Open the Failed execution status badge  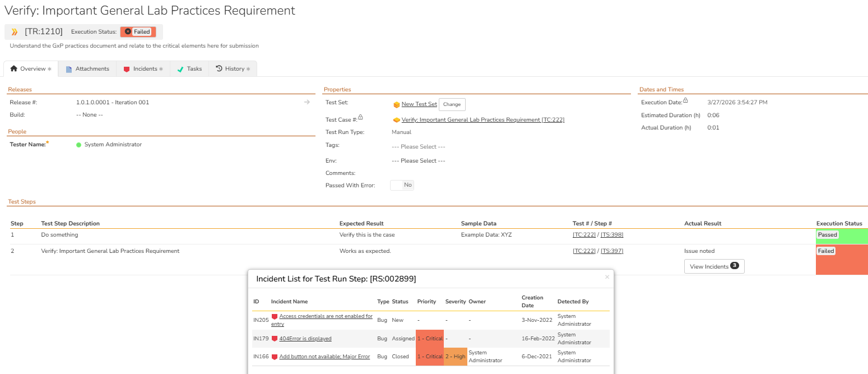tap(138, 32)
